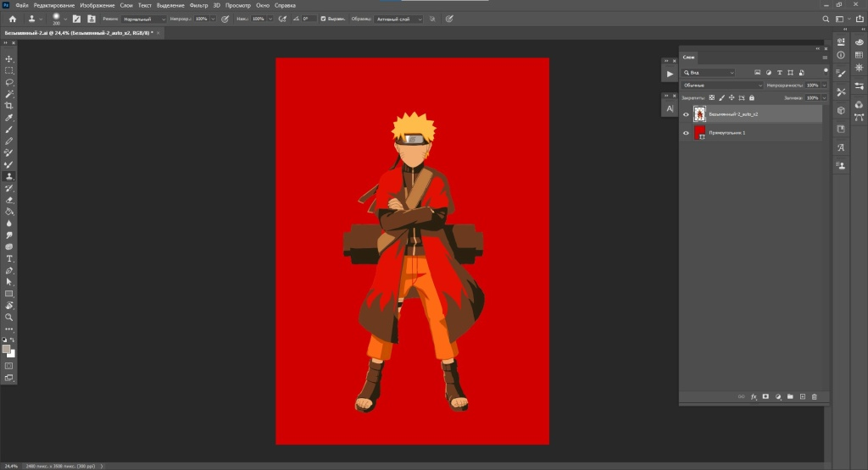Select the Horizontal Type tool
The height and width of the screenshot is (470, 868).
[x=8, y=259]
